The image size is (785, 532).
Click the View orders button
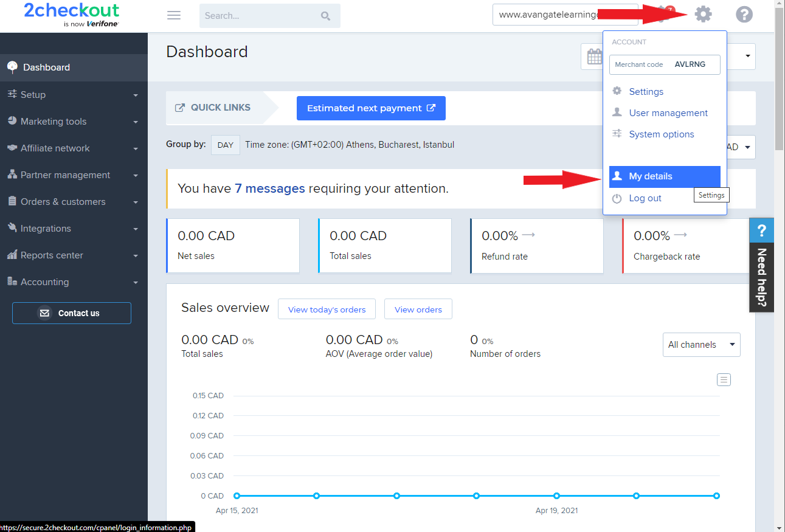coord(418,309)
